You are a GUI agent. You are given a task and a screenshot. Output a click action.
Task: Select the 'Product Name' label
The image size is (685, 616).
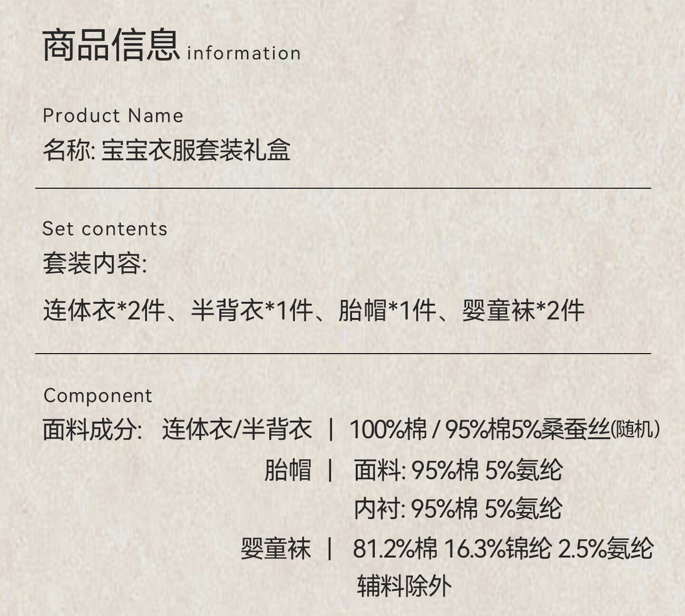tap(113, 116)
